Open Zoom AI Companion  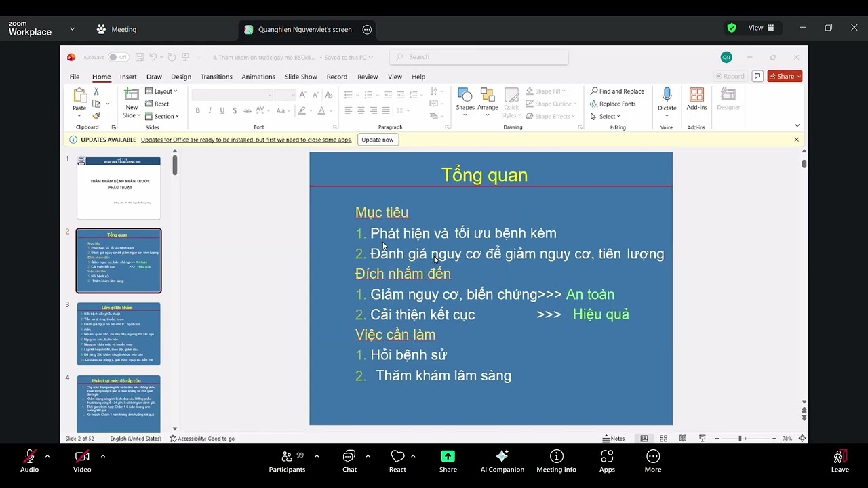tap(502, 461)
